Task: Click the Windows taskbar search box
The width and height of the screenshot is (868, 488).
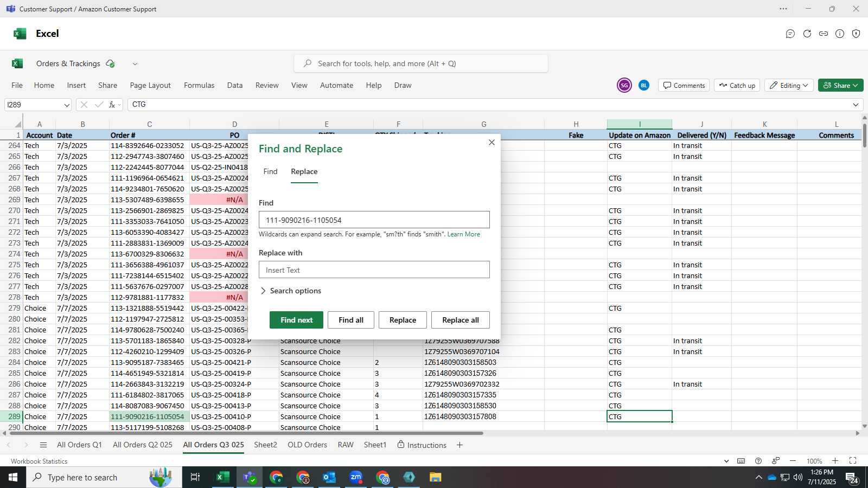Action: [x=104, y=477]
